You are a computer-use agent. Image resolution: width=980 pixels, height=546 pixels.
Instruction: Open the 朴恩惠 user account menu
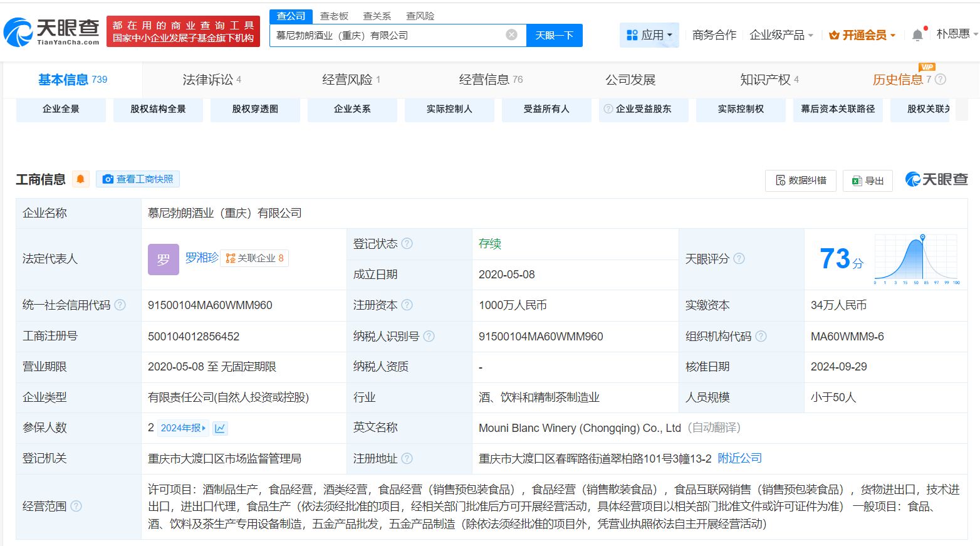click(957, 34)
